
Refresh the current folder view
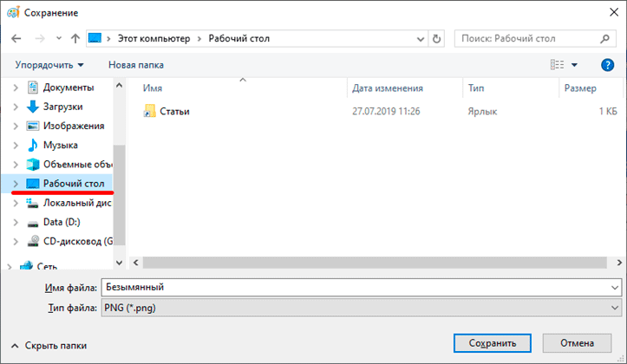[437, 39]
